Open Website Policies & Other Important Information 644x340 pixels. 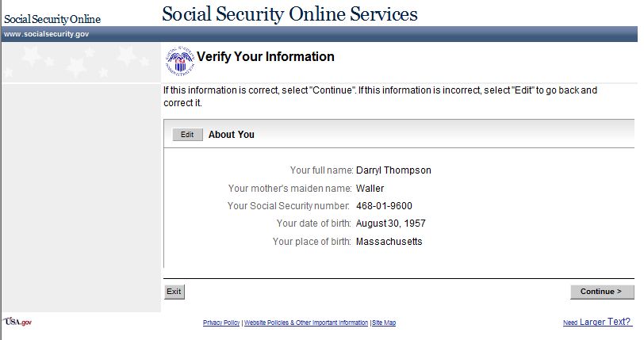[306, 323]
